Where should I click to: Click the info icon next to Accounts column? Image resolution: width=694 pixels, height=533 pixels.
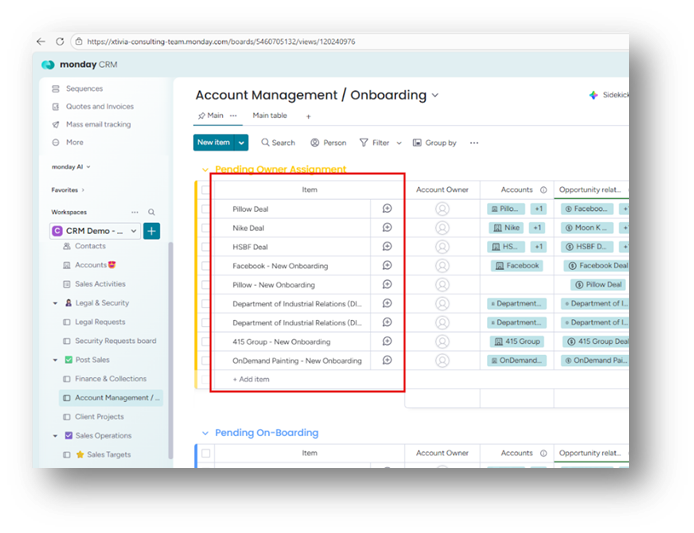point(544,189)
